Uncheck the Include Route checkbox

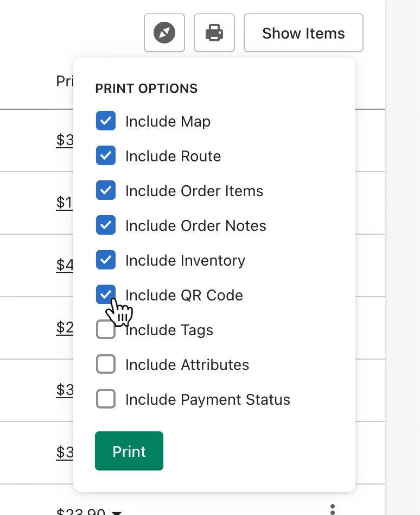tap(106, 155)
